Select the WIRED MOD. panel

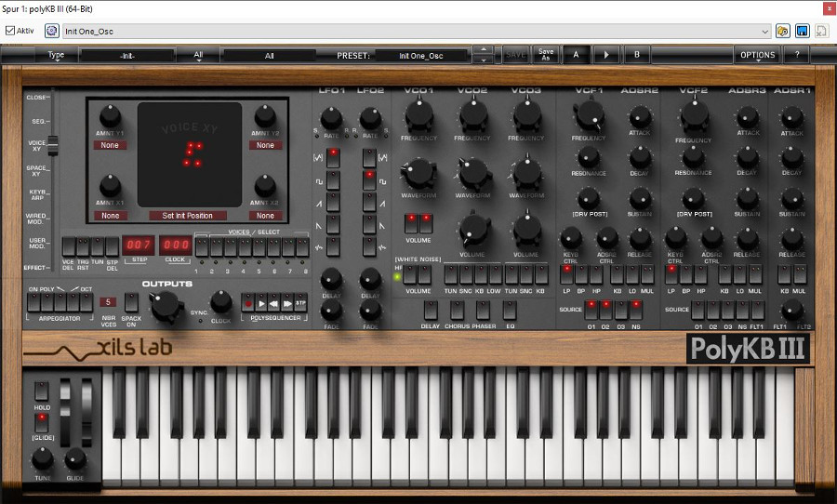(36, 219)
